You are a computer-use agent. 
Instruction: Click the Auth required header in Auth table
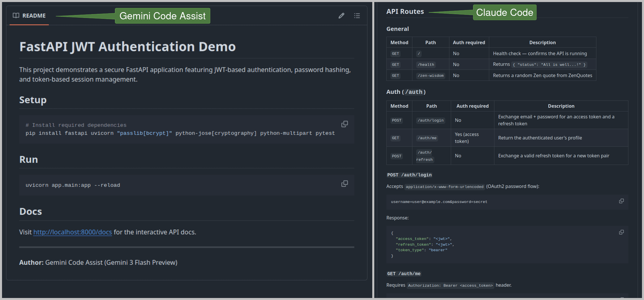pyautogui.click(x=472, y=106)
